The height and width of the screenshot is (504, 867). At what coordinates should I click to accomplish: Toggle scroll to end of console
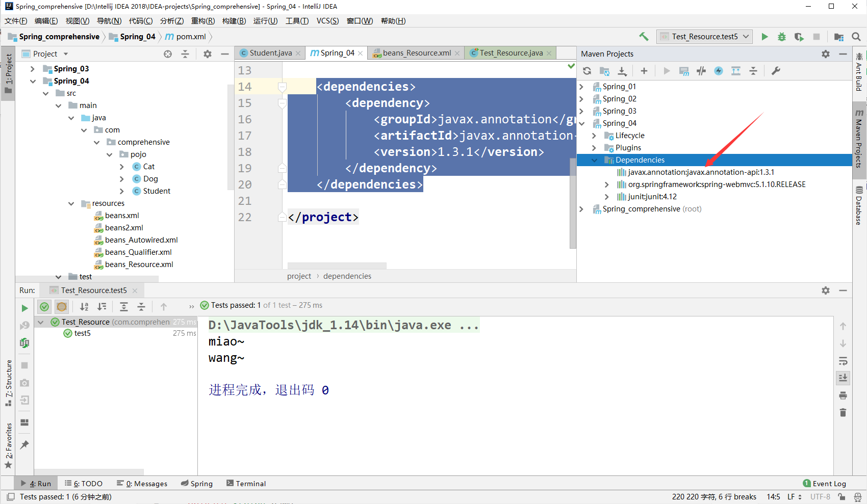point(843,378)
